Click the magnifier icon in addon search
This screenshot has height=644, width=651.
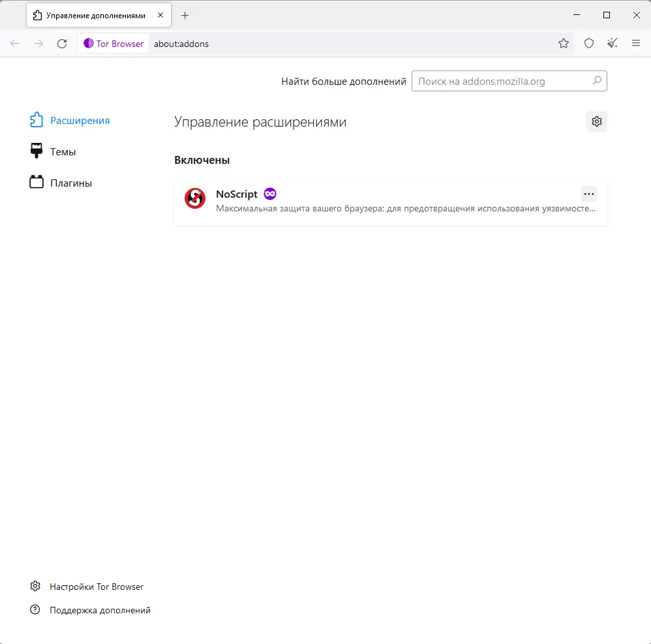(597, 80)
